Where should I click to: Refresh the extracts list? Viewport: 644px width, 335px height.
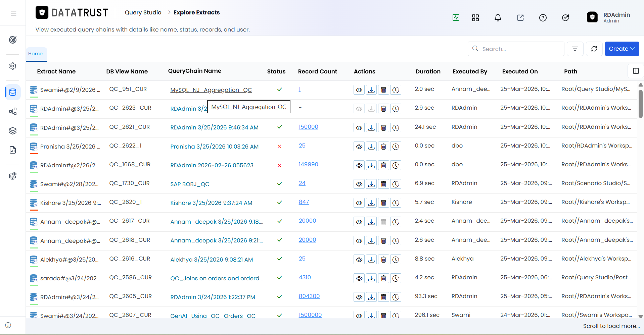click(x=594, y=49)
